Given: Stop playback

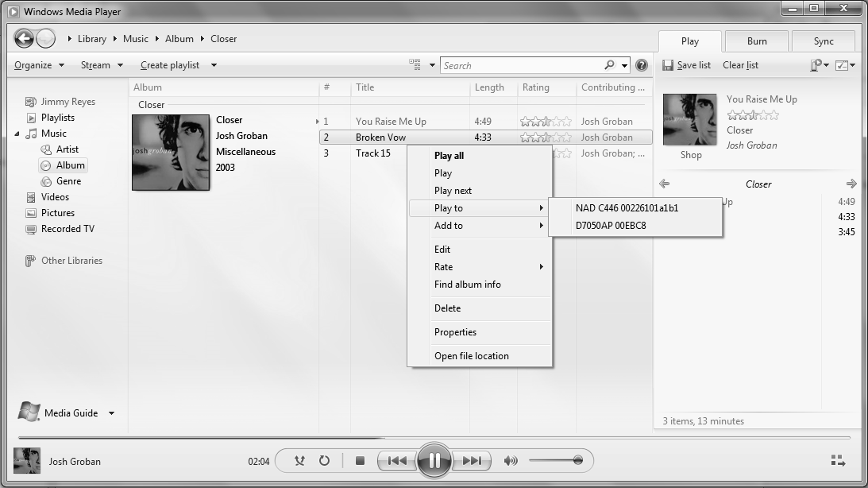Looking at the screenshot, I should click(360, 461).
